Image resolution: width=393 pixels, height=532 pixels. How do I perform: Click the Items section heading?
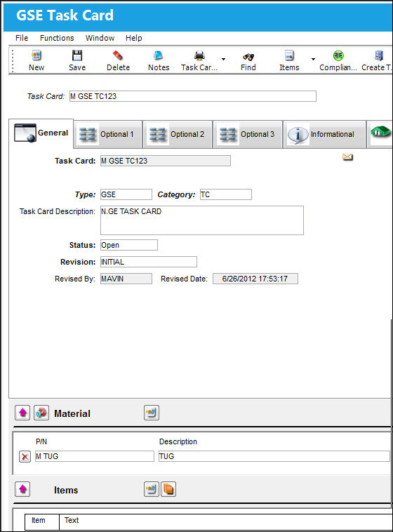pos(66,491)
